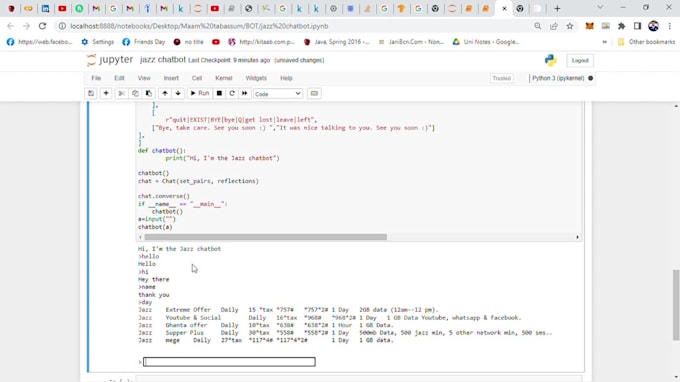Open the kitaab.com.p bookmark

tap(262, 42)
